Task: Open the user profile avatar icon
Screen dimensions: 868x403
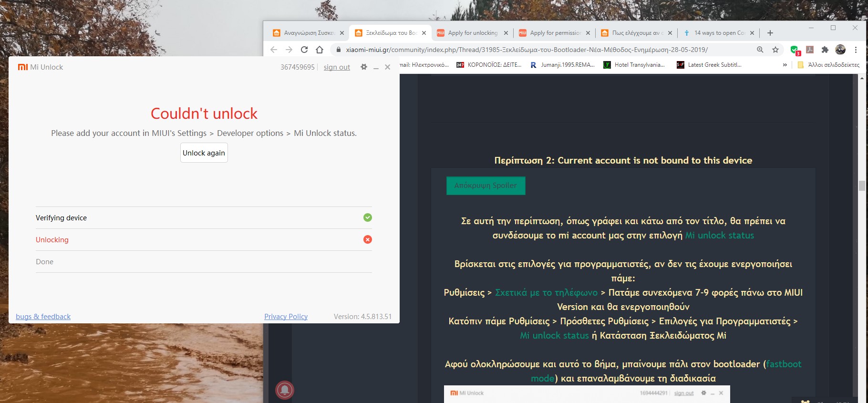Action: (840, 50)
